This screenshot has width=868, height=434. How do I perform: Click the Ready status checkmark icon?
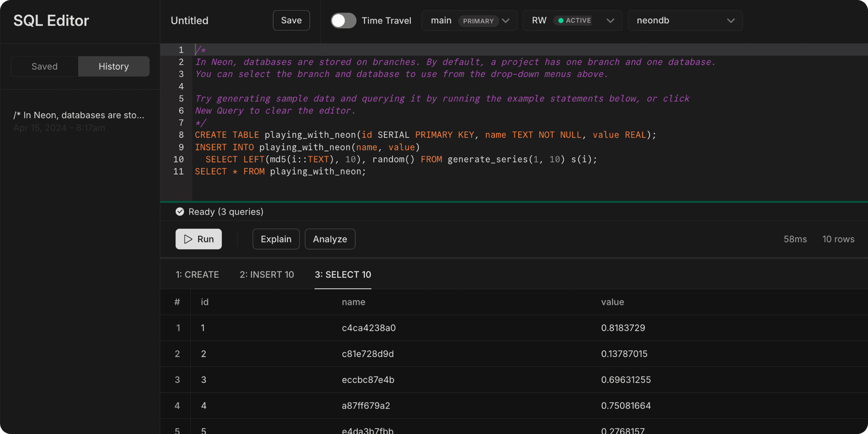[179, 211]
